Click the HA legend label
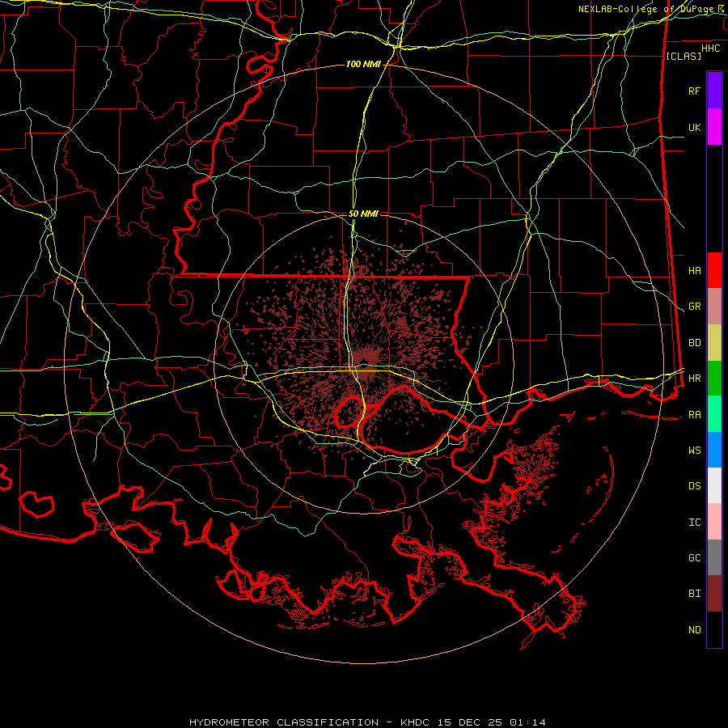This screenshot has width=728, height=728. pos(694,270)
